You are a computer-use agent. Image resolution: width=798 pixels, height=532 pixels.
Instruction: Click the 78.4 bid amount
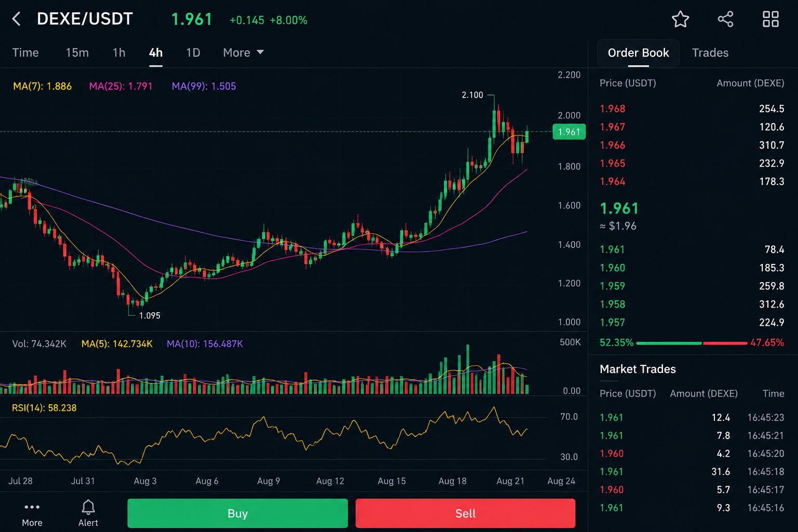(774, 249)
